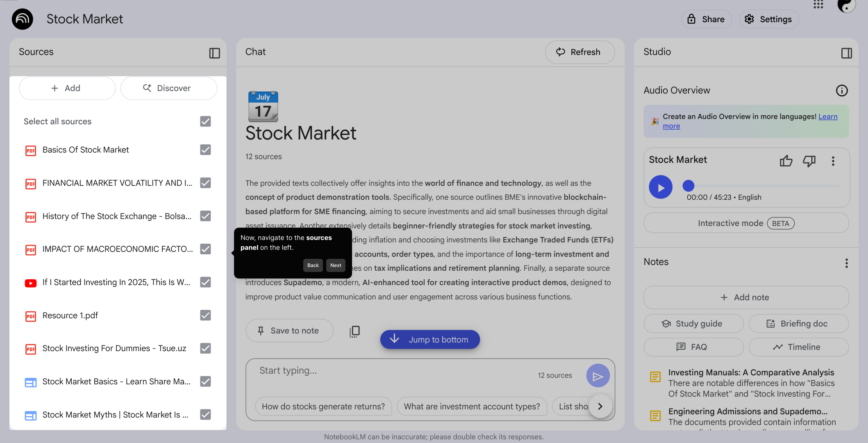Collapse the Sources panel icon
Viewport: 868px width, 443px height.
(214, 53)
